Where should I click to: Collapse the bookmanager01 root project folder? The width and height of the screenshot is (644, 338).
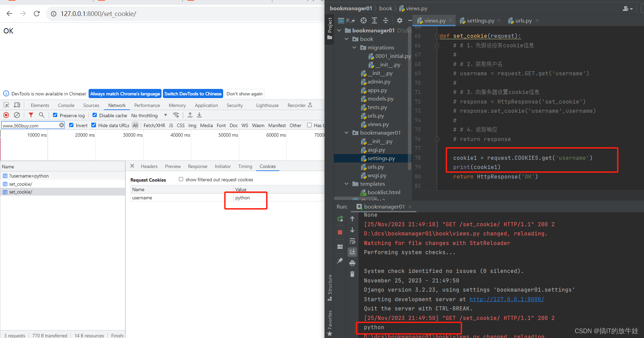(x=339, y=30)
